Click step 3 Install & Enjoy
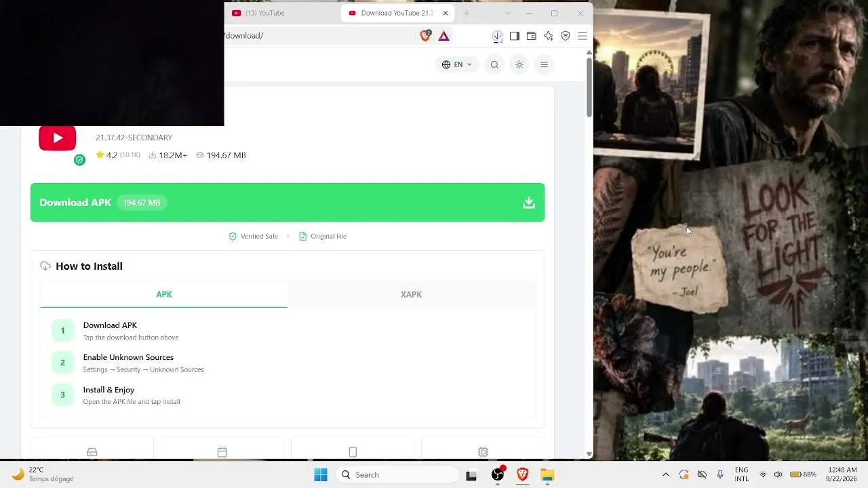868x488 pixels. [108, 390]
